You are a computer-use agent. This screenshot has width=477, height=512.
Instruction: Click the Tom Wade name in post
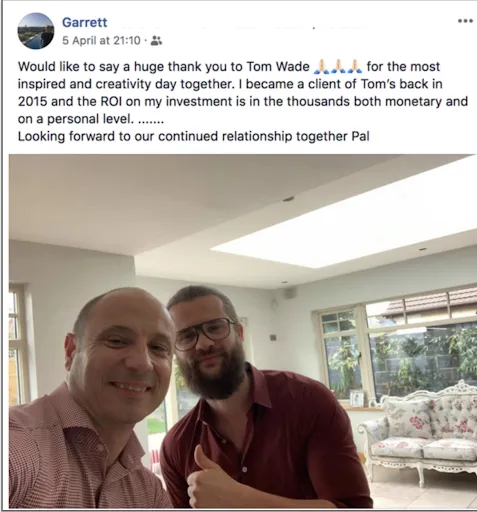[278, 67]
